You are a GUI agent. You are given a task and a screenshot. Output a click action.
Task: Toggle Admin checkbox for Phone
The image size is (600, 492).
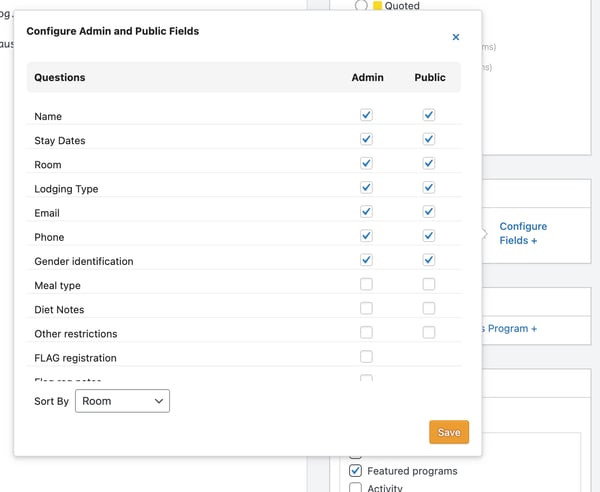366,236
